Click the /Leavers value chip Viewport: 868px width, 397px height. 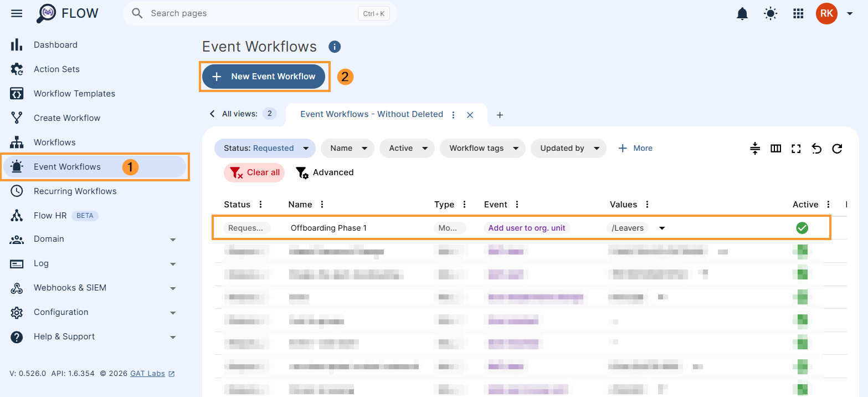628,228
